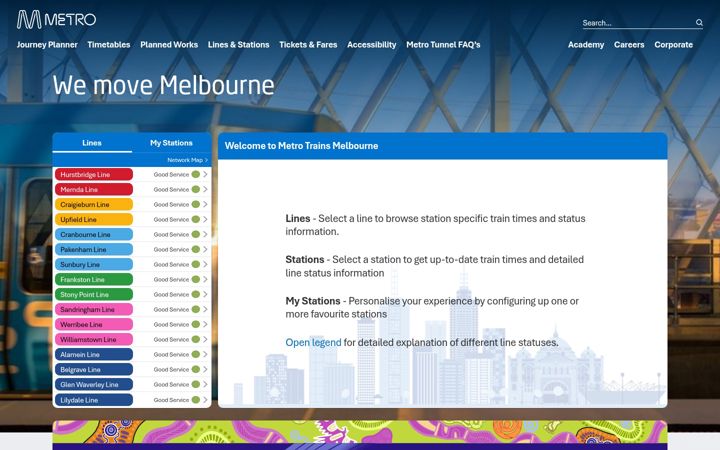Click the search magnifier icon
This screenshot has width=720, height=450.
pyautogui.click(x=699, y=22)
